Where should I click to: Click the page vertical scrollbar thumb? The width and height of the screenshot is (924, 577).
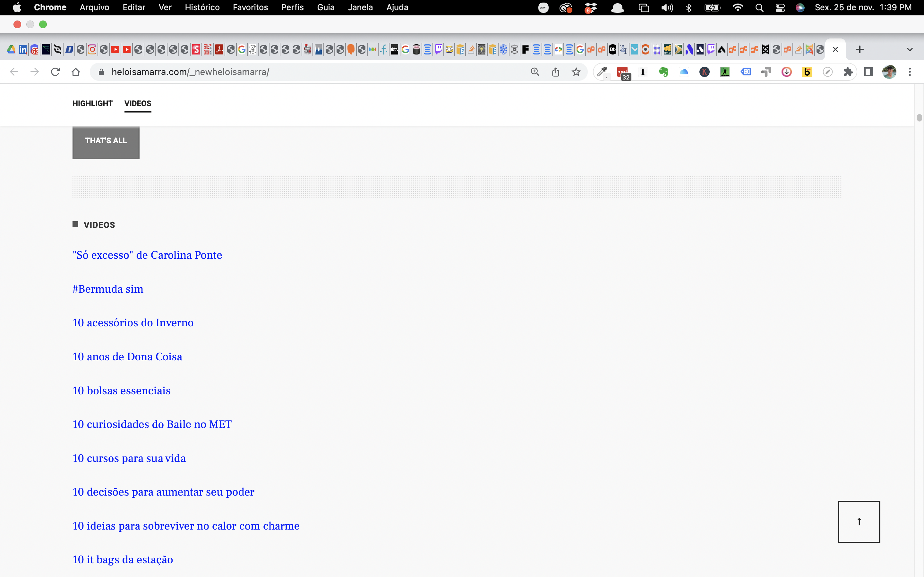[x=919, y=118]
